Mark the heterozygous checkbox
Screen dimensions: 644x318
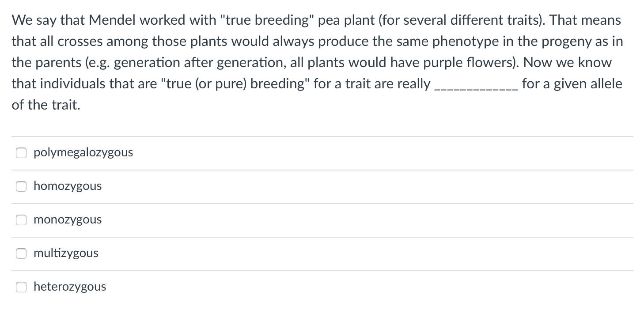21,287
